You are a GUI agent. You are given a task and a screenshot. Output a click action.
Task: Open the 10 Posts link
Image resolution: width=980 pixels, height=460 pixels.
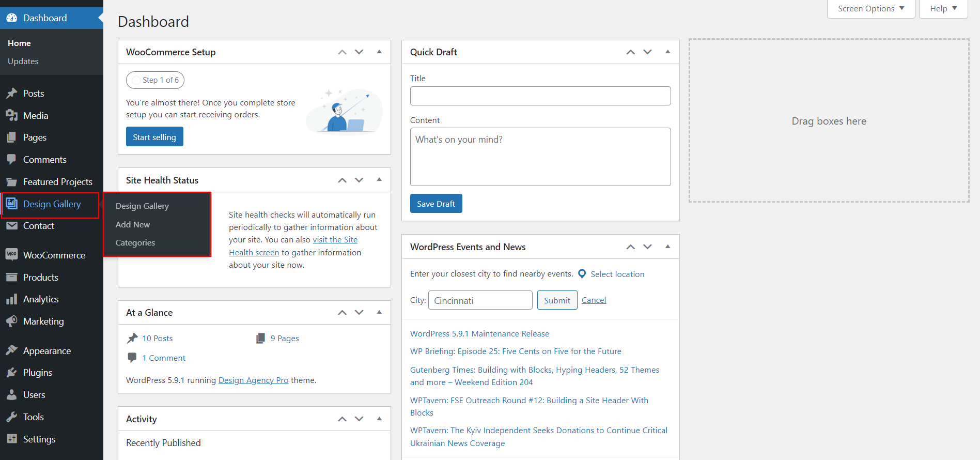click(x=158, y=339)
